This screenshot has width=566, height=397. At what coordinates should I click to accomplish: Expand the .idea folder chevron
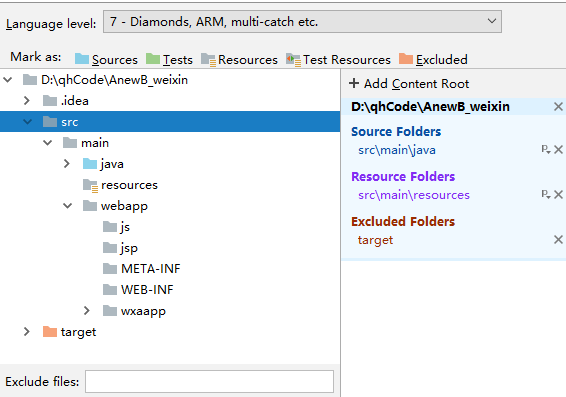27,100
